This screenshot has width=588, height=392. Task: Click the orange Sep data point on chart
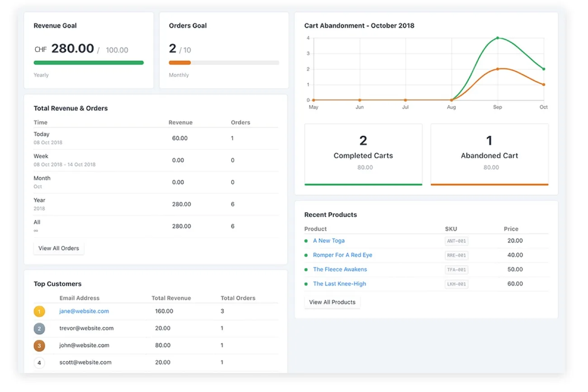(498, 69)
